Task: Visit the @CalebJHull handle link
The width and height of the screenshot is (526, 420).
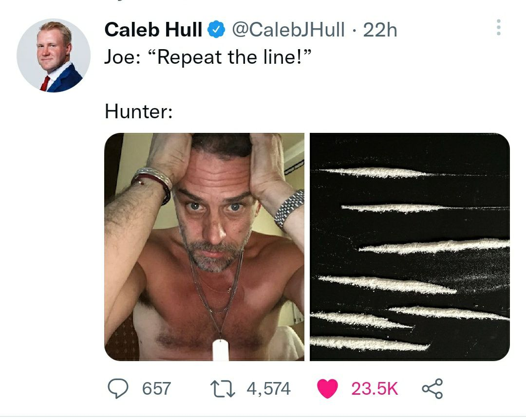Action: click(x=289, y=30)
